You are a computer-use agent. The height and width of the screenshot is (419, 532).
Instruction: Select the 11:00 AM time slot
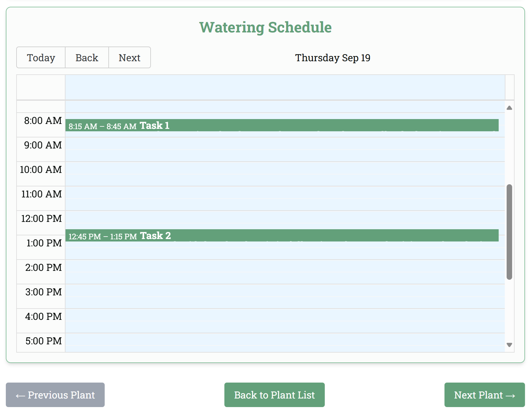(285, 193)
